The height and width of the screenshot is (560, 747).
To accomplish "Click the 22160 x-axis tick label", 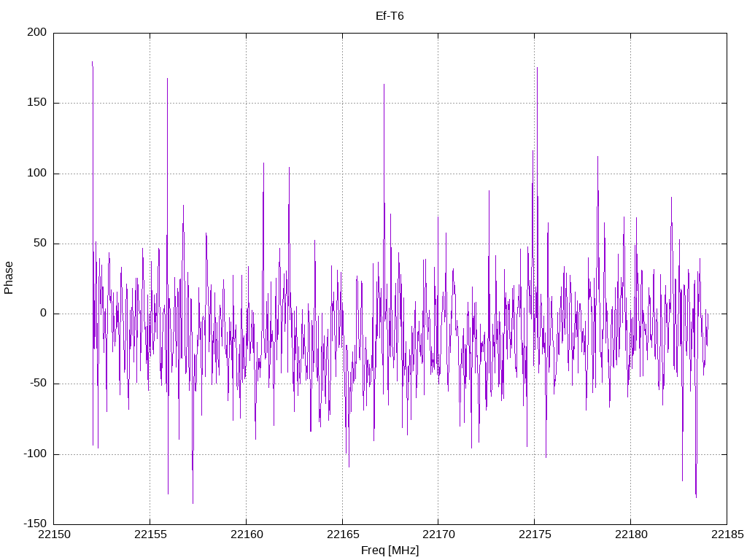I will 247,534.
